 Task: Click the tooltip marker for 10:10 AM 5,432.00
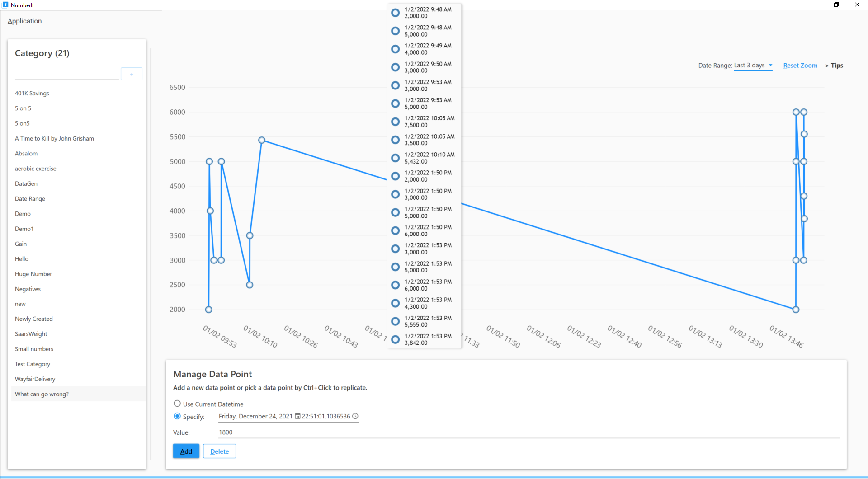click(x=395, y=158)
